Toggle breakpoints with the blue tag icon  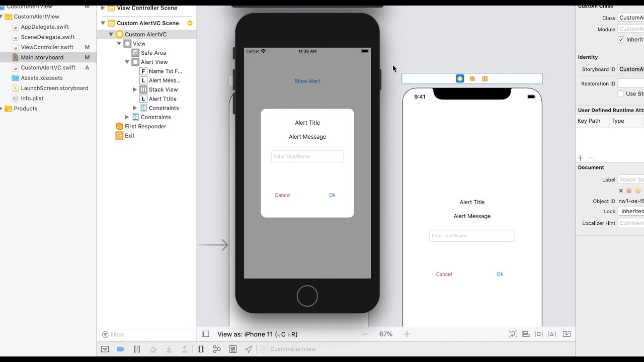point(121,349)
